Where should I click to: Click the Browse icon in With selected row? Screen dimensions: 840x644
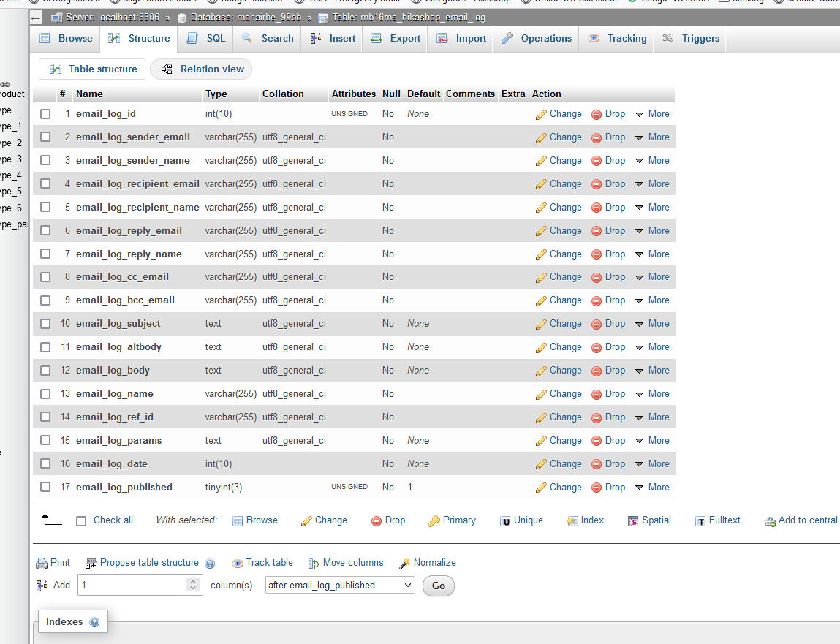click(238, 520)
